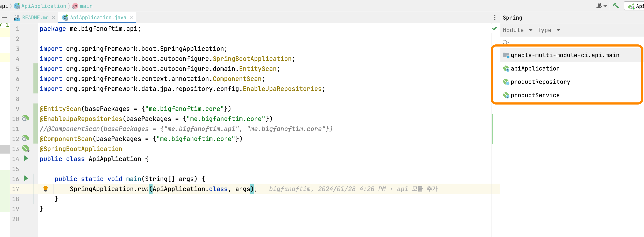The height and width of the screenshot is (237, 644).
Task: Click the Spring bean gutter icon on line 13
Action: pyautogui.click(x=26, y=148)
